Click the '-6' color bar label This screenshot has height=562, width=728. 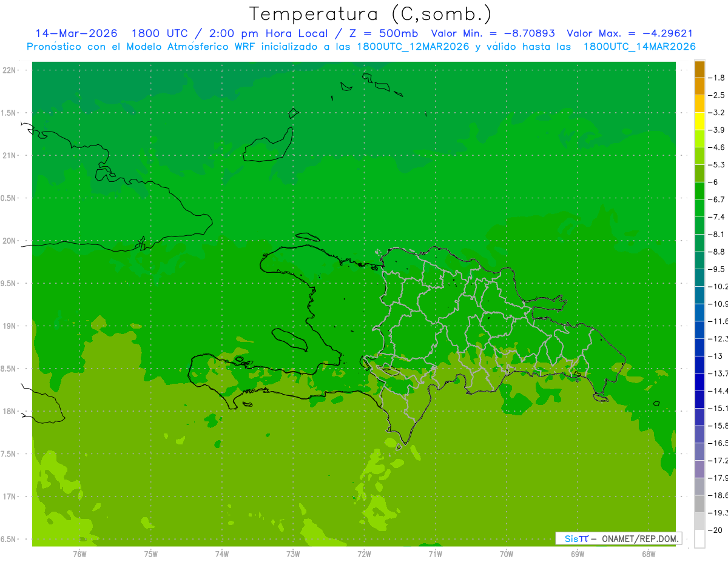(x=713, y=182)
